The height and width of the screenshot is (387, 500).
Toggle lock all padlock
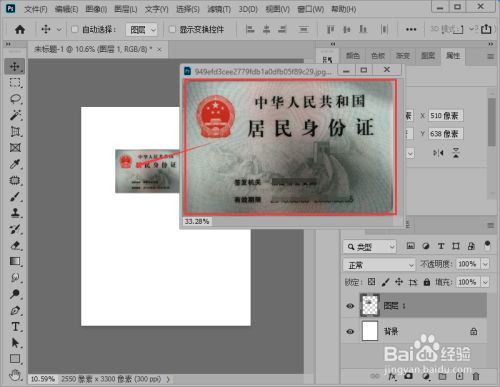point(426,282)
